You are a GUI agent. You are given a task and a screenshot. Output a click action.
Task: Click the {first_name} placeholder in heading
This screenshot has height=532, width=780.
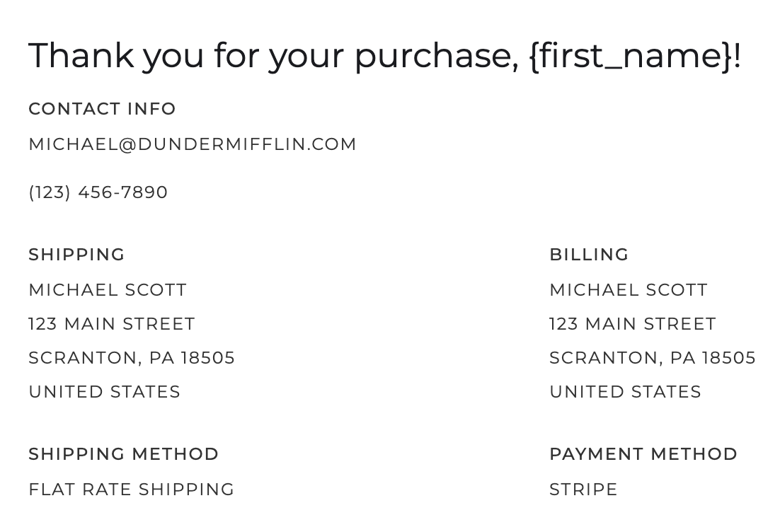[631, 56]
